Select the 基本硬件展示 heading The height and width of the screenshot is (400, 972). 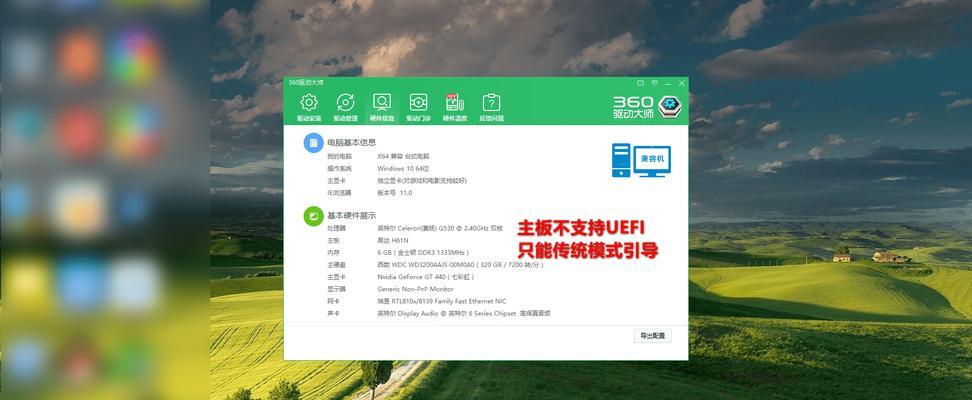[x=351, y=216]
